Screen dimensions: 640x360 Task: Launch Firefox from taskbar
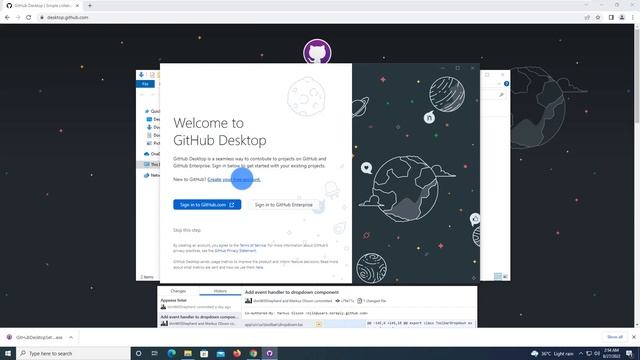coord(237,353)
